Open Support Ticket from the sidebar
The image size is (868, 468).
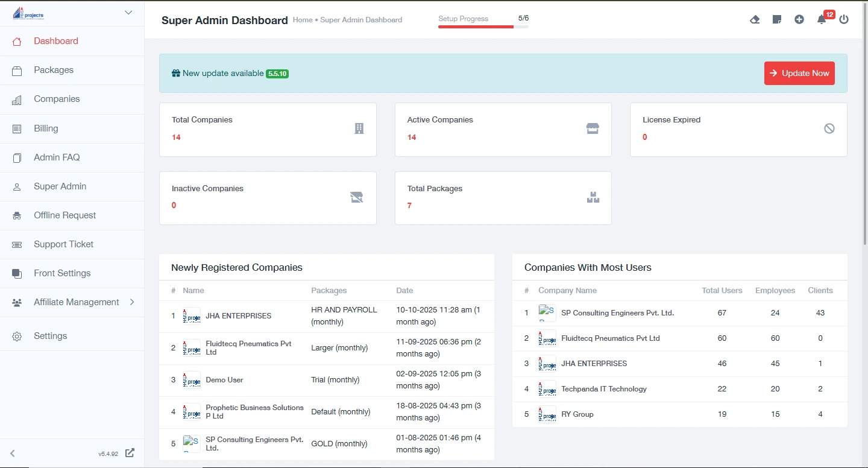tap(63, 244)
